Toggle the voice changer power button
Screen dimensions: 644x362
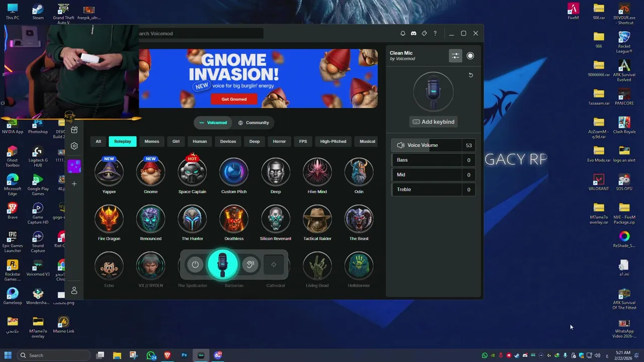point(195,264)
